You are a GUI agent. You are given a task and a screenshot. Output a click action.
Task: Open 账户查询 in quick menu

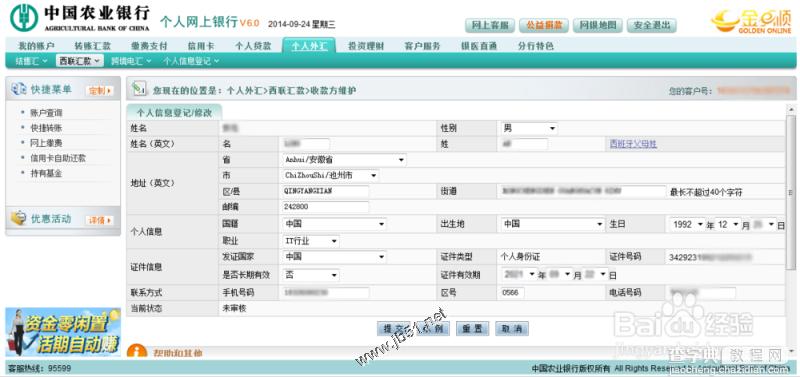tap(46, 113)
